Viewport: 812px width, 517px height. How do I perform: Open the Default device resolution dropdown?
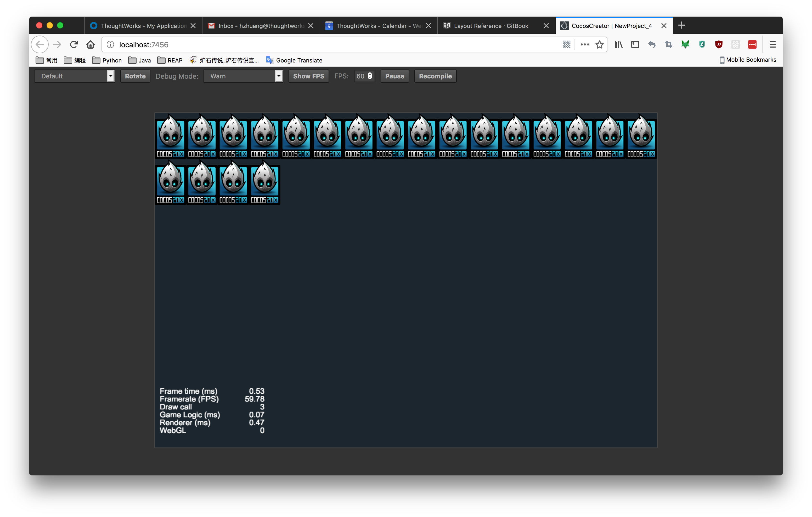point(75,76)
